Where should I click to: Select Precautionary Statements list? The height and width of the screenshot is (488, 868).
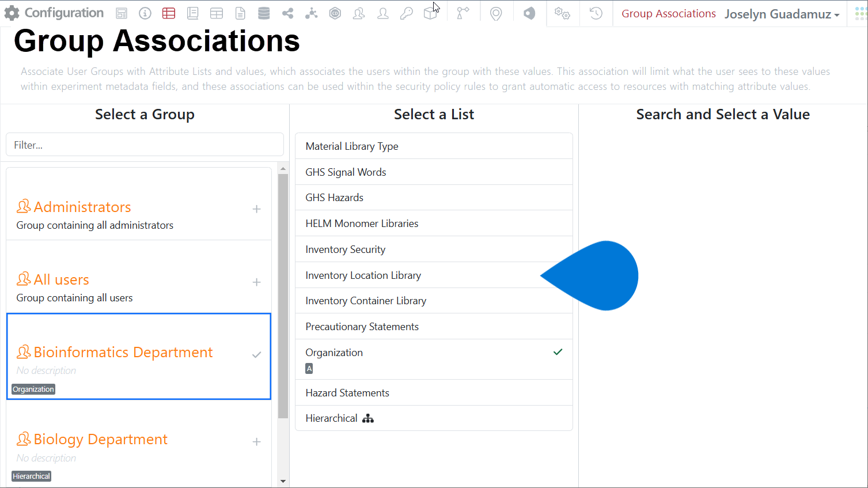click(x=434, y=327)
